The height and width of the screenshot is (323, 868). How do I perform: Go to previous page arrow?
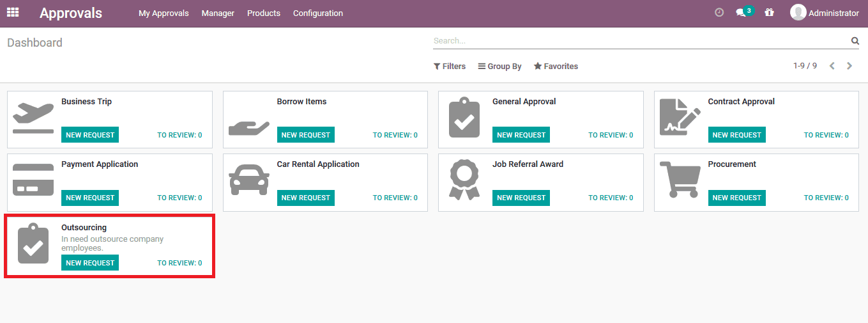click(832, 66)
